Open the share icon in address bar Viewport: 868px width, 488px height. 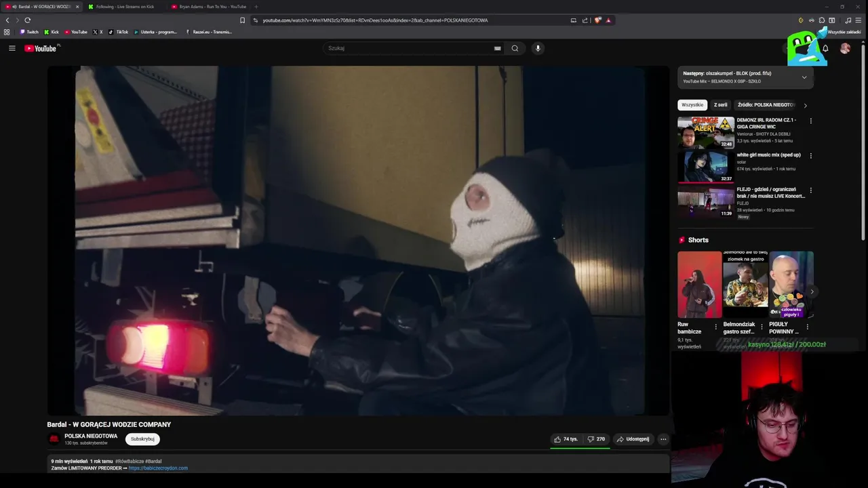coord(585,20)
